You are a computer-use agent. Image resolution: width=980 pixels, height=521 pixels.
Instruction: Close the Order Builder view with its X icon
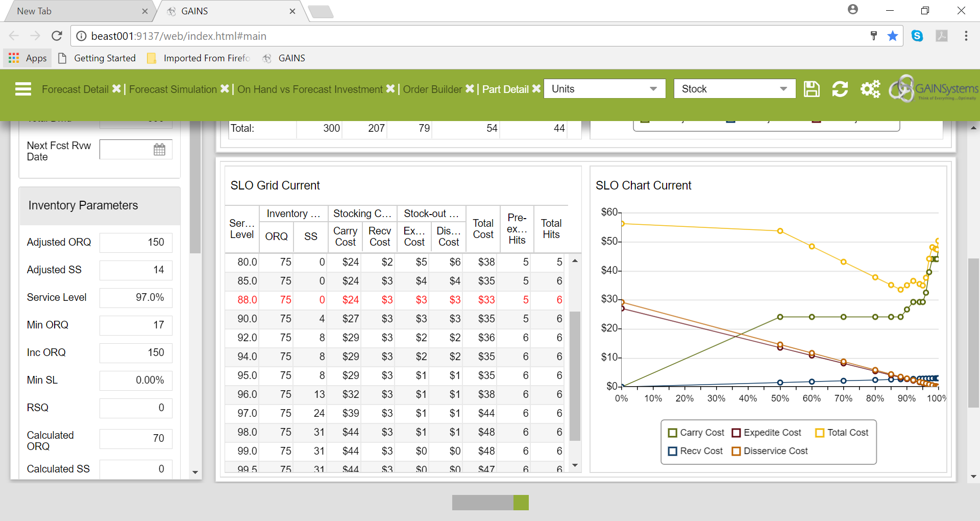tap(470, 88)
